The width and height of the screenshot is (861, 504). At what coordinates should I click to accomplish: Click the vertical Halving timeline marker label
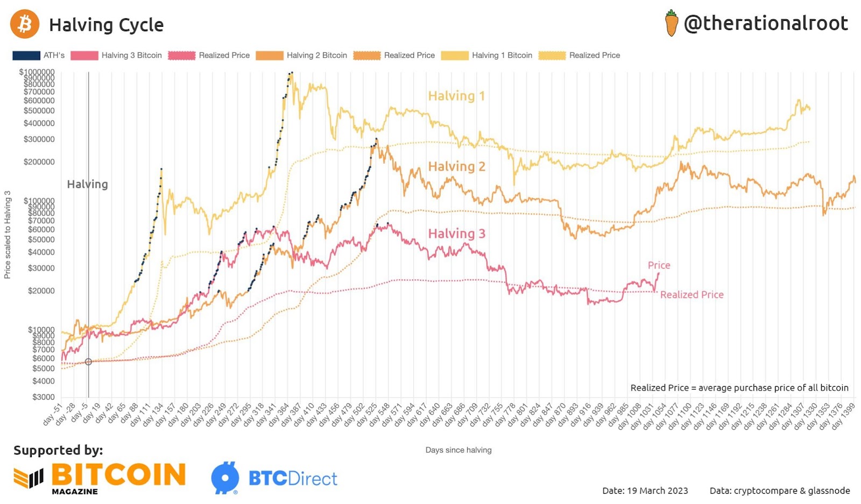pos(87,184)
